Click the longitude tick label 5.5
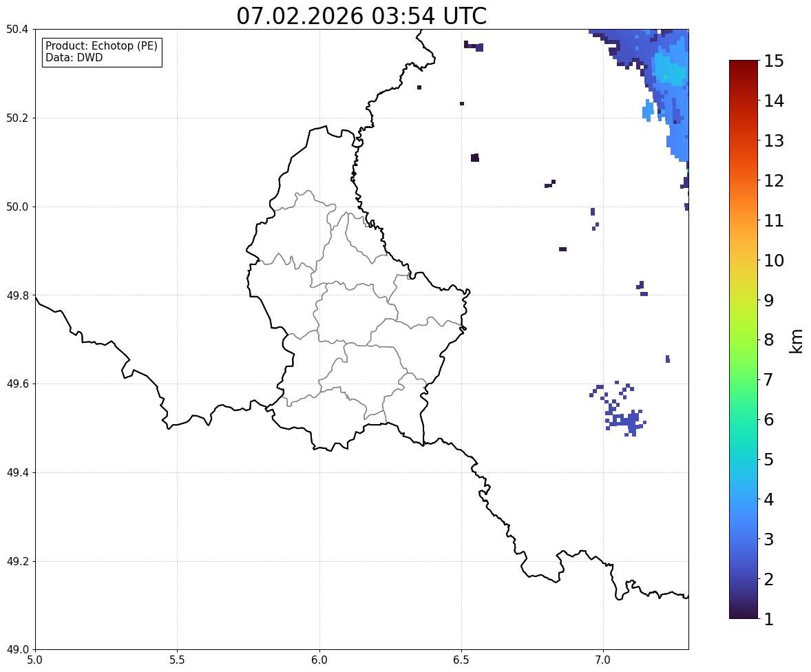 coord(177,660)
